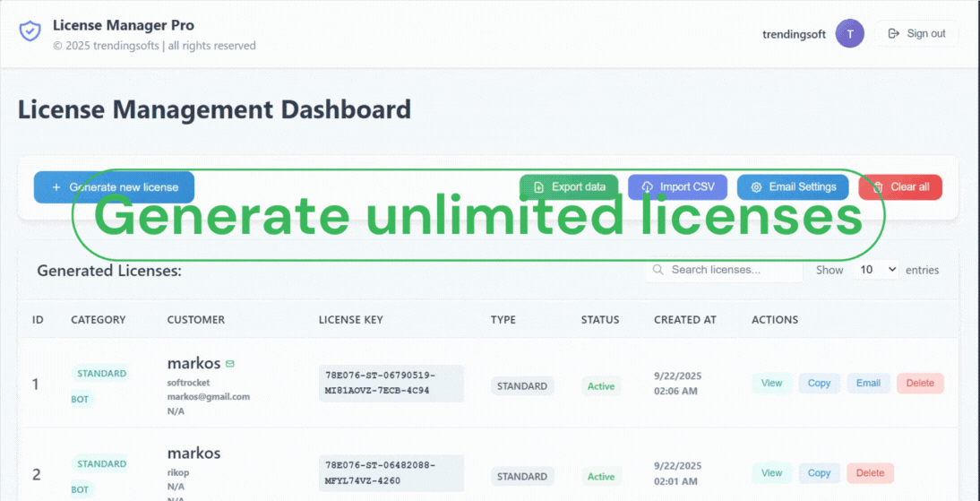Screen dimensions: 980x501
Task: Open the Import CSV dialog
Action: pos(677,187)
